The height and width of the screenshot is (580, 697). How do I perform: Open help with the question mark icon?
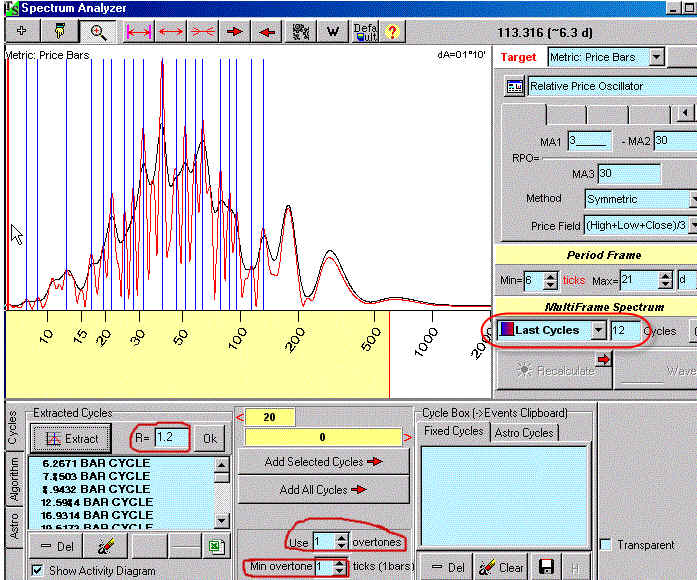392,32
